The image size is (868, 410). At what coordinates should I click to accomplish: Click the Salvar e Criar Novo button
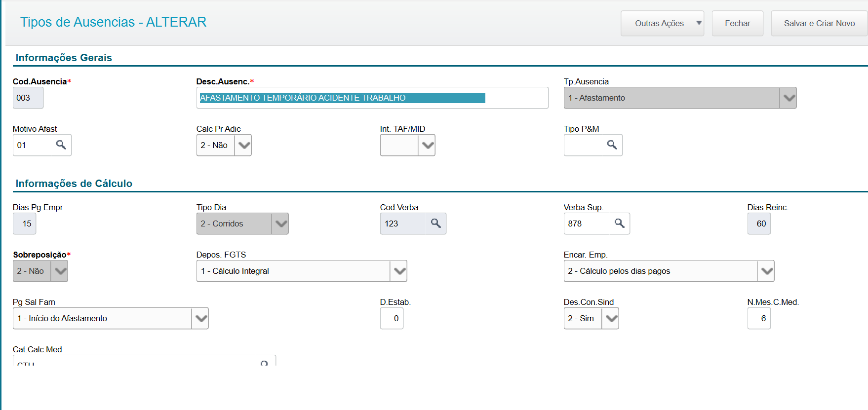click(x=819, y=24)
